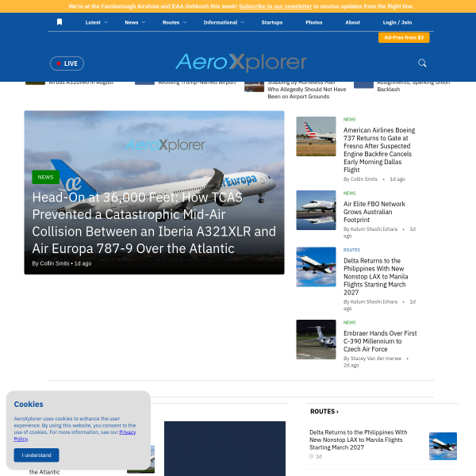Open the Startups menu item
Viewport: 476px width, 476px height.
[272, 22]
